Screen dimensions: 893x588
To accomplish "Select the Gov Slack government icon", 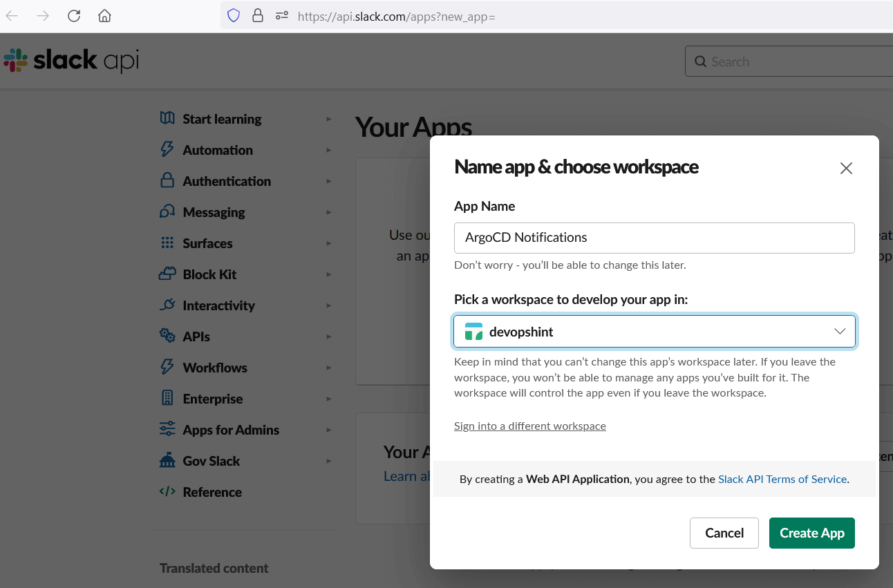I will point(167,461).
